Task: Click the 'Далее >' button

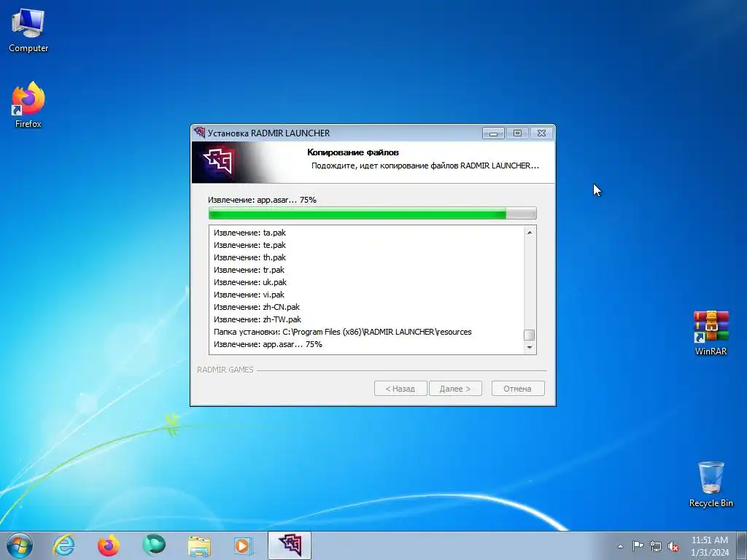Action: [455, 389]
